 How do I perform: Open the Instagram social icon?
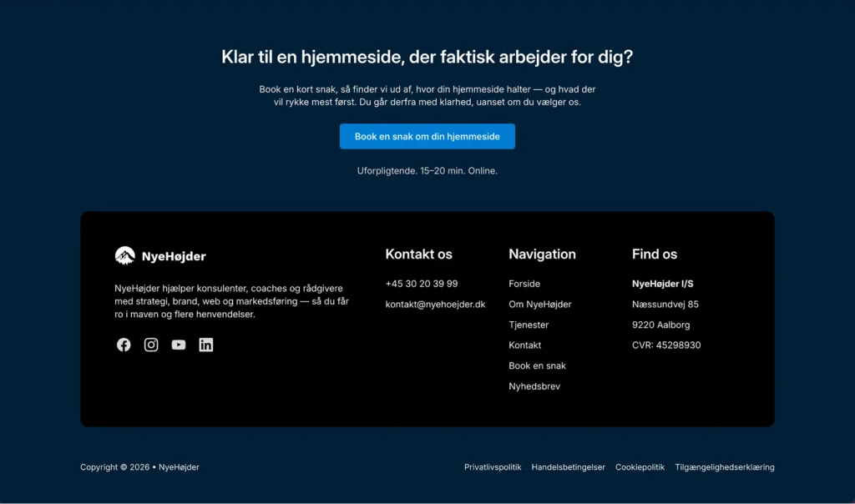click(x=151, y=345)
